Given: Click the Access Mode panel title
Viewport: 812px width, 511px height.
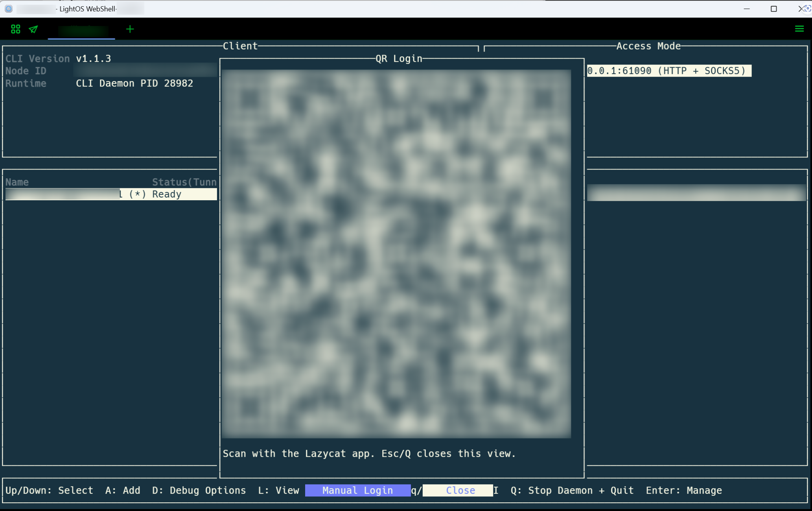Looking at the screenshot, I should 648,46.
